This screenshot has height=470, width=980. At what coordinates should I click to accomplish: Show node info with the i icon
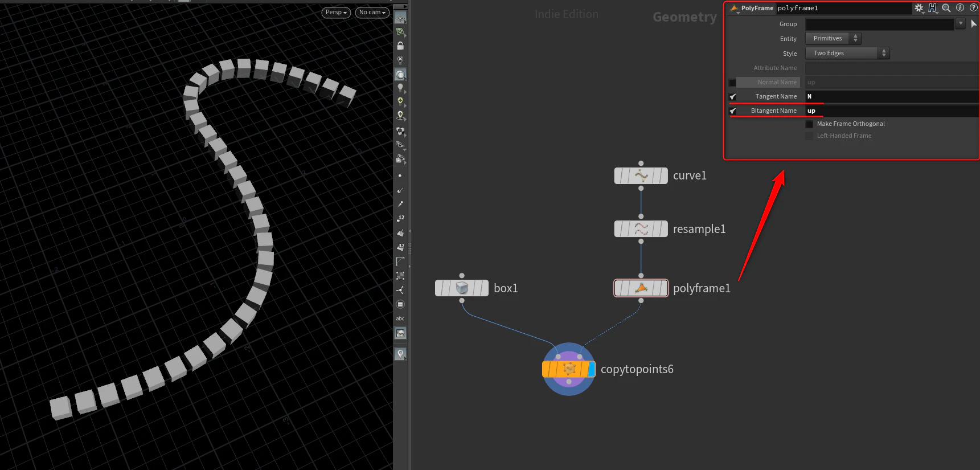960,8
